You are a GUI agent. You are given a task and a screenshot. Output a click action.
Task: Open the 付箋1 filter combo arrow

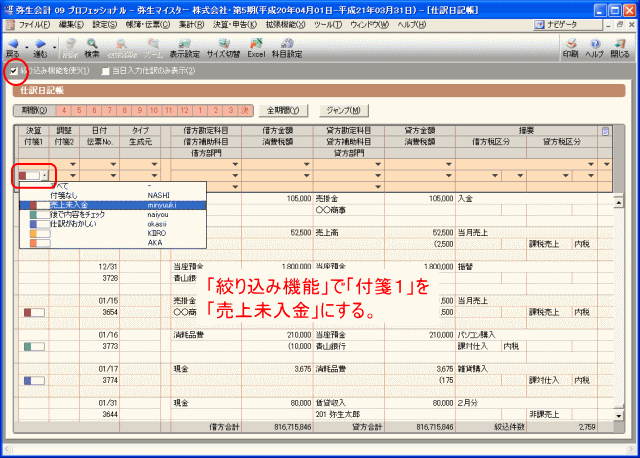pos(44,176)
